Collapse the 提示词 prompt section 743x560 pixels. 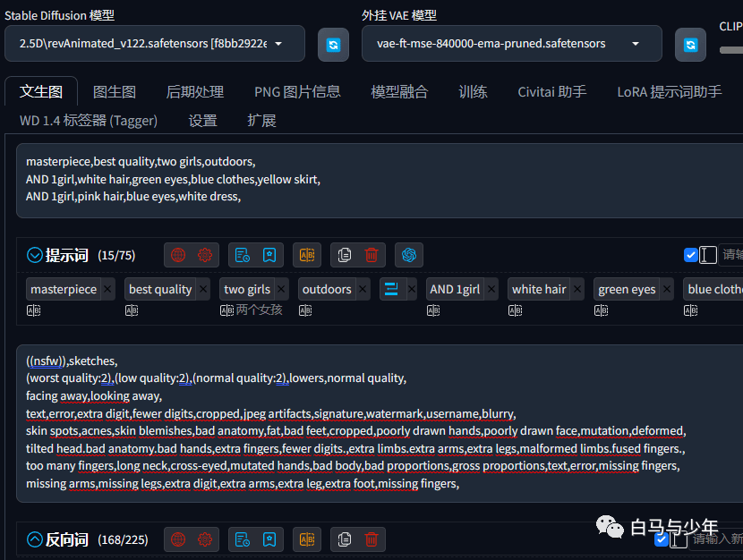click(x=35, y=255)
